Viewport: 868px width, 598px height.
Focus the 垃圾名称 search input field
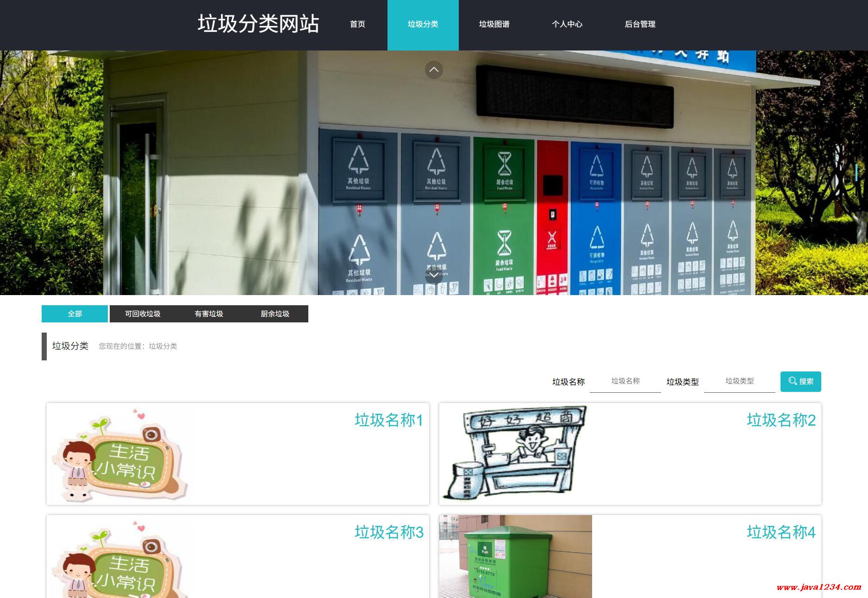tap(625, 381)
